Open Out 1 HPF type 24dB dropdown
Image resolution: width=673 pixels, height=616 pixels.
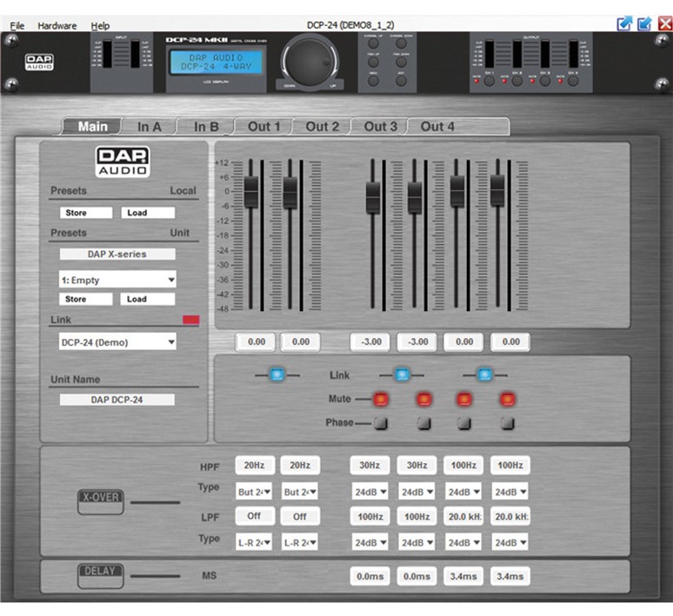370,492
